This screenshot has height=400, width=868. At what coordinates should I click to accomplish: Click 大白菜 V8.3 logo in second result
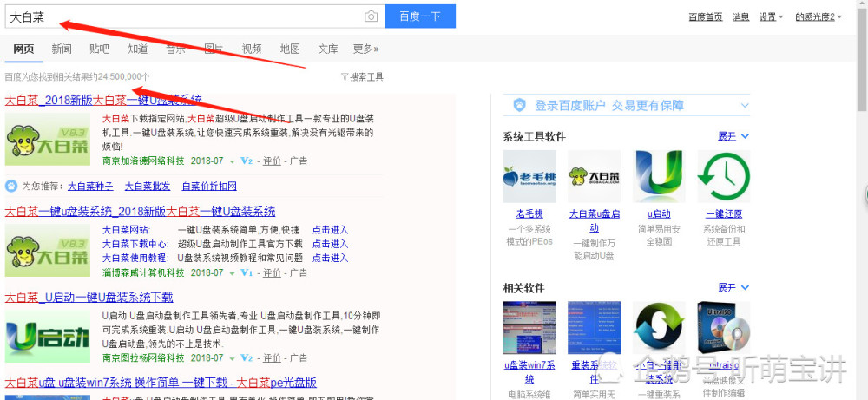(x=48, y=251)
